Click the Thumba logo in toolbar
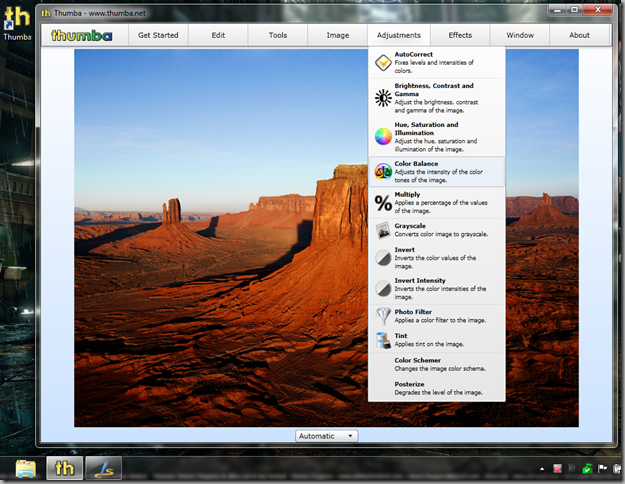This screenshot has height=484, width=625. (82, 35)
